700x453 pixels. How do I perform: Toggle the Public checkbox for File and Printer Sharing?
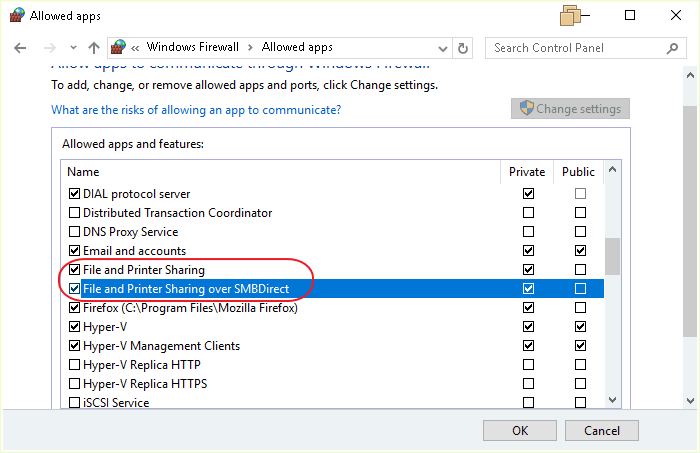coord(580,270)
